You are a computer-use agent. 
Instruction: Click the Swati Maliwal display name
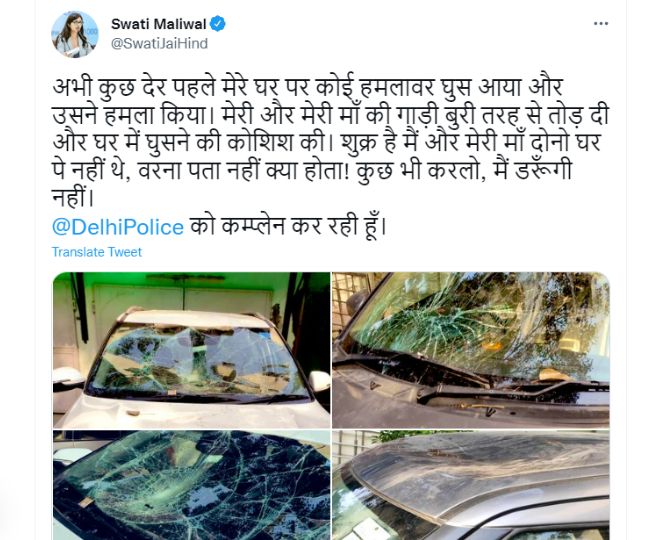(158, 24)
